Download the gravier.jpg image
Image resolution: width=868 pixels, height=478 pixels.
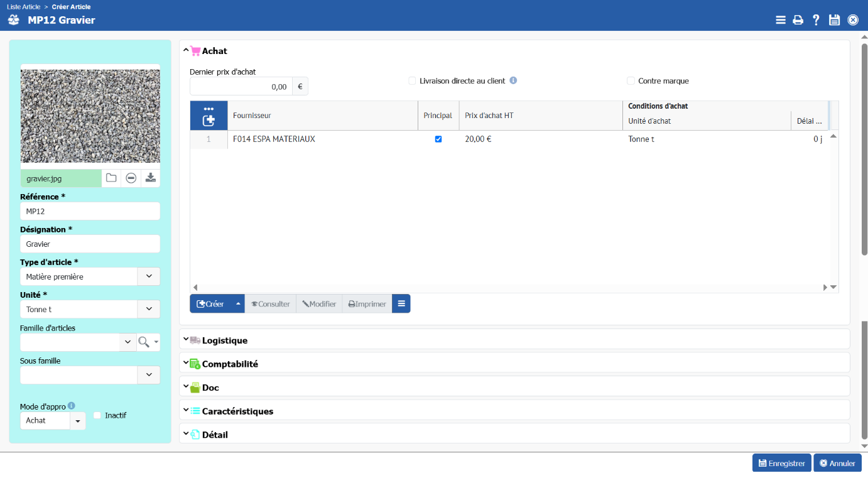(x=150, y=178)
